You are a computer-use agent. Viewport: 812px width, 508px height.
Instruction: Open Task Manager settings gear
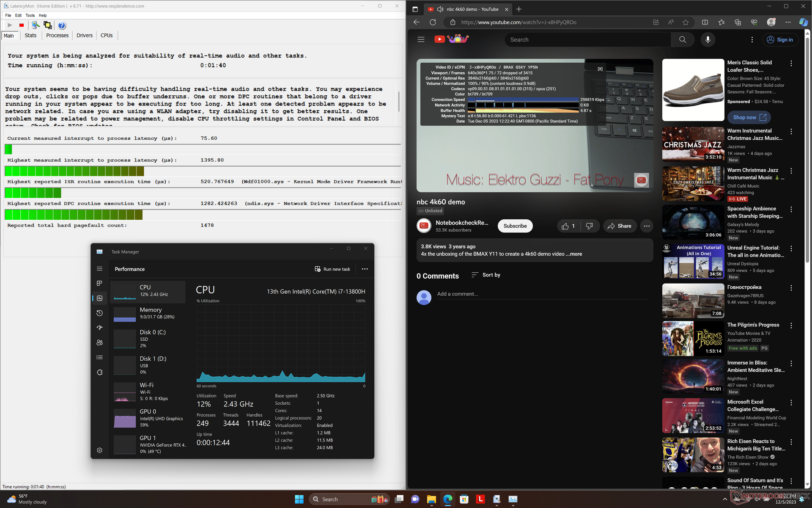point(99,450)
